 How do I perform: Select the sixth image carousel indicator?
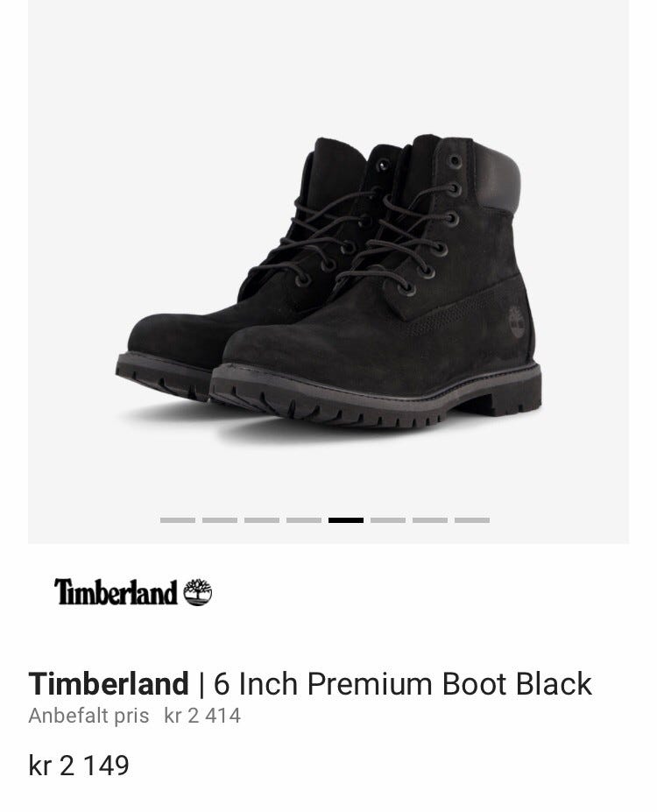point(388,520)
